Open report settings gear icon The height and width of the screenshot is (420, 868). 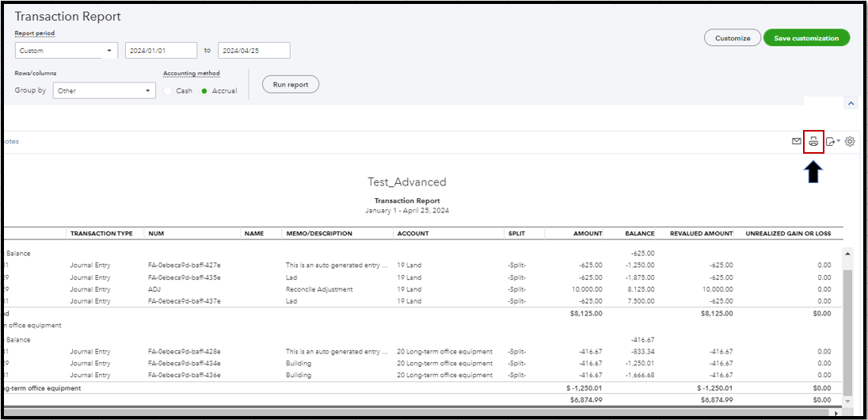(850, 142)
